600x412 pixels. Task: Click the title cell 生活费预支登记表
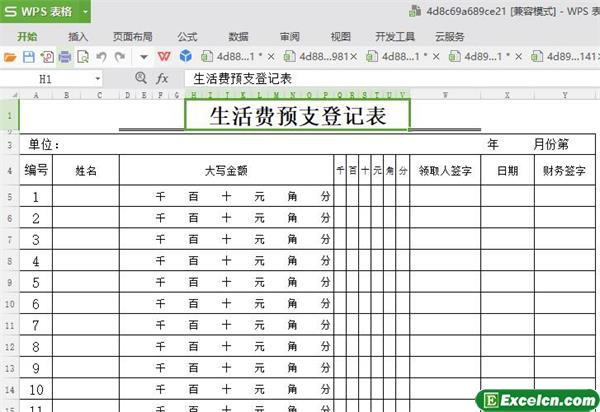coord(297,115)
